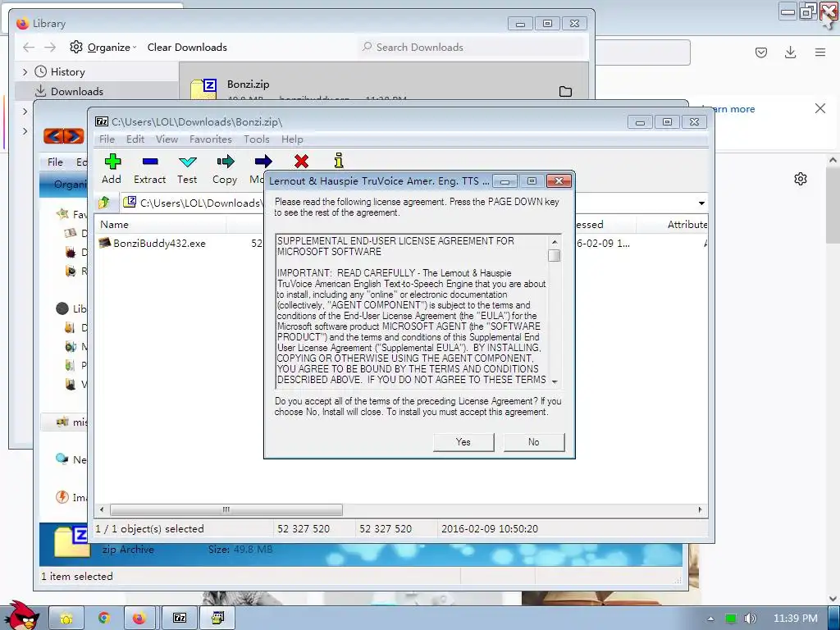Screen dimensions: 840x630
Task: Click the up-folder arrow beside 7-Zip address bar
Action: (104, 203)
